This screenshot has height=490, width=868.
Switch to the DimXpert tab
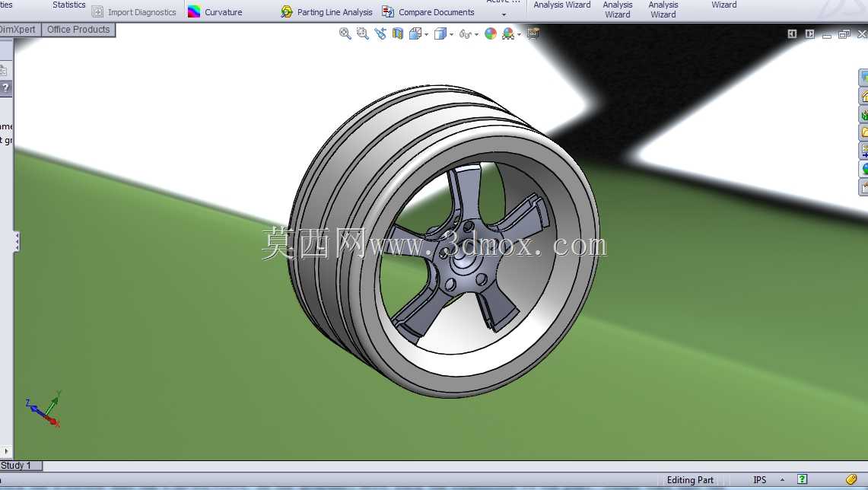coord(20,30)
